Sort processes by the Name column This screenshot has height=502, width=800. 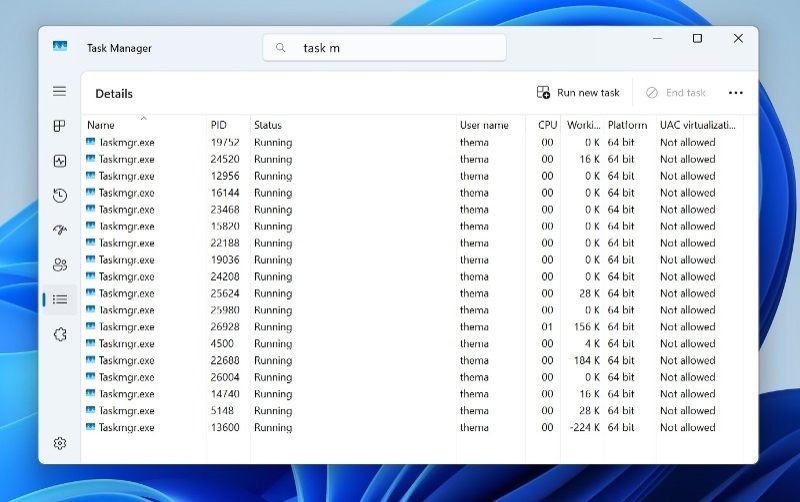tap(101, 126)
